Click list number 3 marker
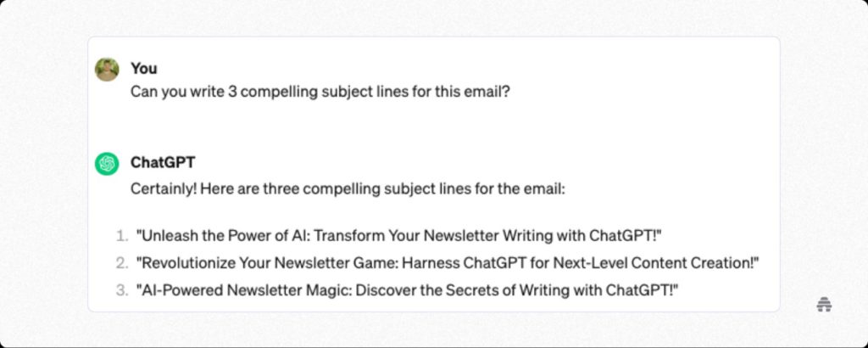868x348 pixels. [x=122, y=291]
